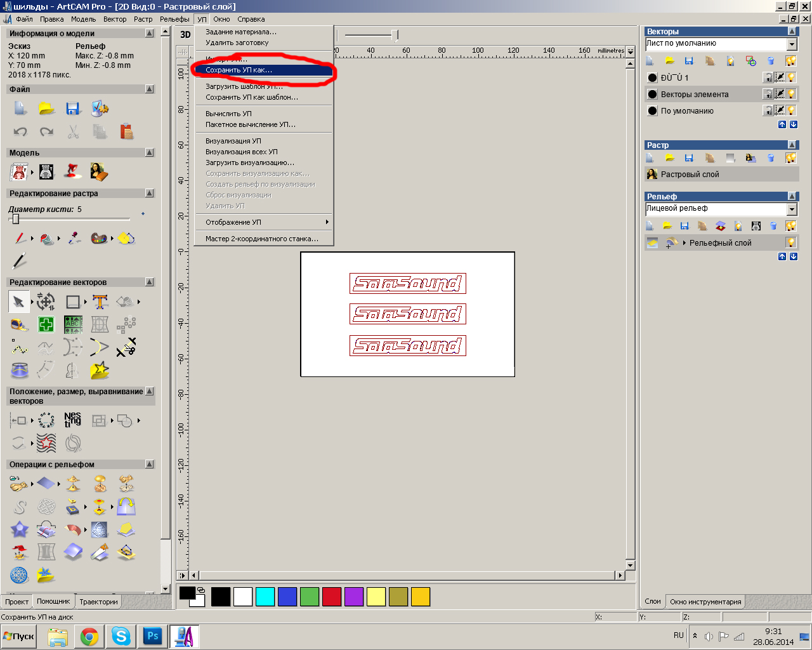Pick the red color swatch
The height and width of the screenshot is (650, 812).
tap(332, 597)
